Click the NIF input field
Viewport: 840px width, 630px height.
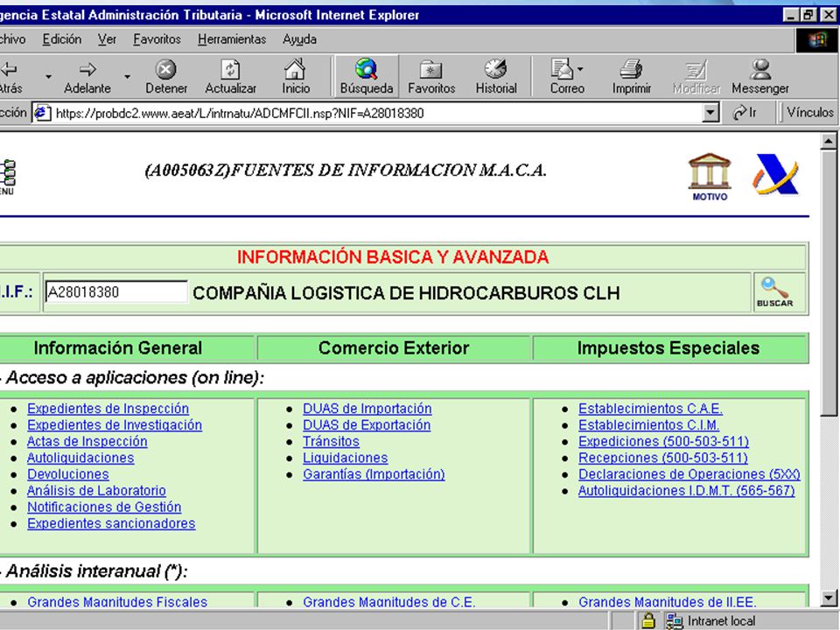point(116,292)
